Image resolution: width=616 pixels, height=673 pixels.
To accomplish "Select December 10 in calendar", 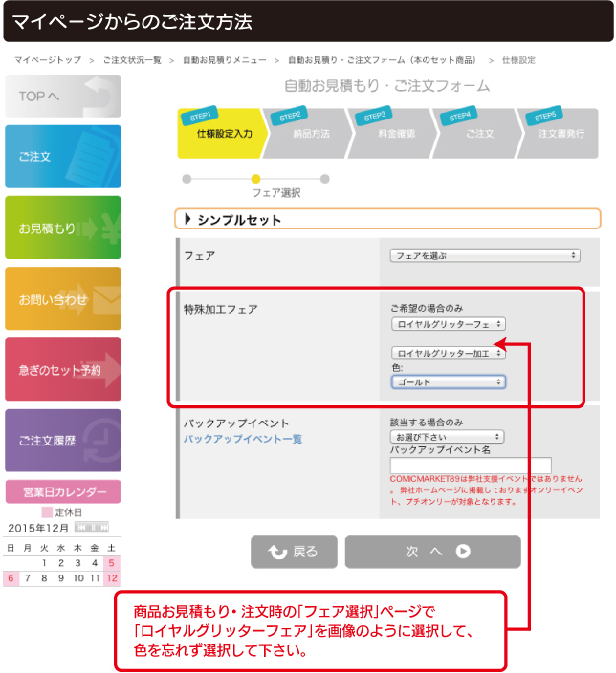I will coord(78,578).
